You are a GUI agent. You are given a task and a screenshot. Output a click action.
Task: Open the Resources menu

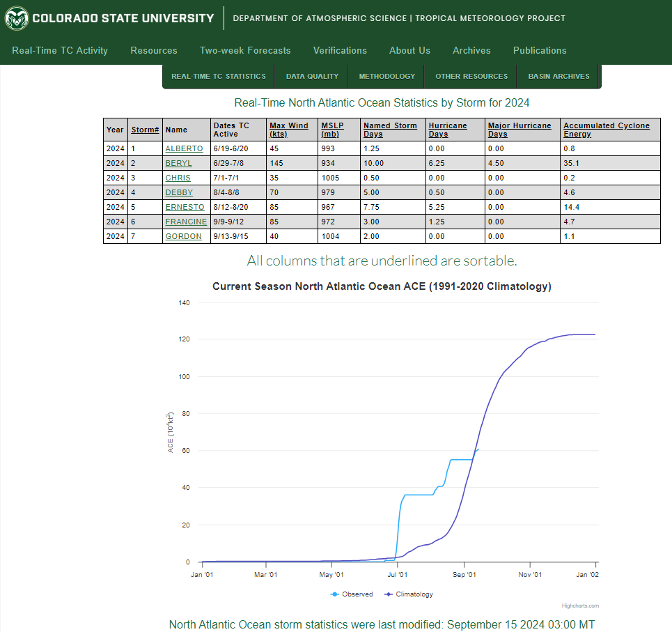[154, 51]
